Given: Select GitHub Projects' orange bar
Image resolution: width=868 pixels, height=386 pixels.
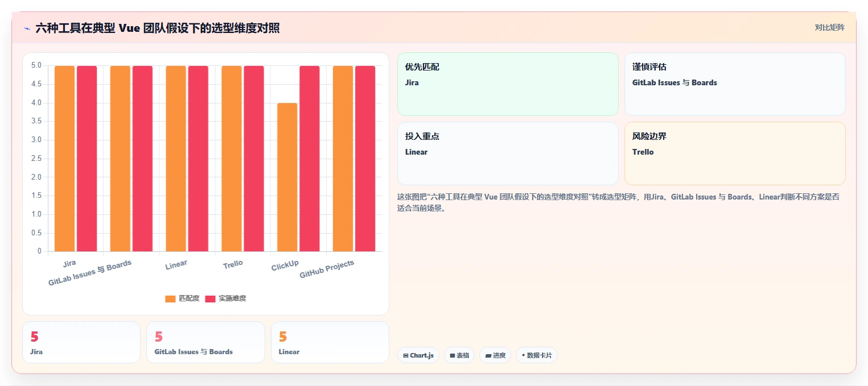Looking at the screenshot, I should (x=343, y=159).
